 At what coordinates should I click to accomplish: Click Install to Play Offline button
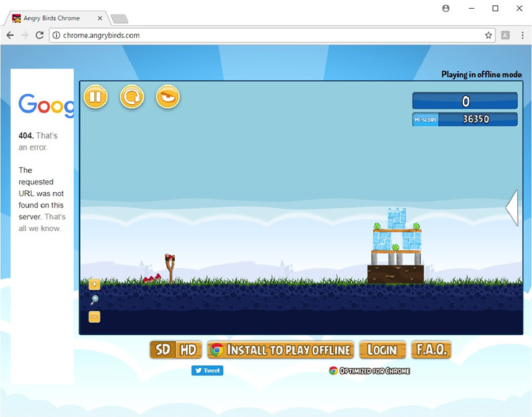tap(281, 350)
